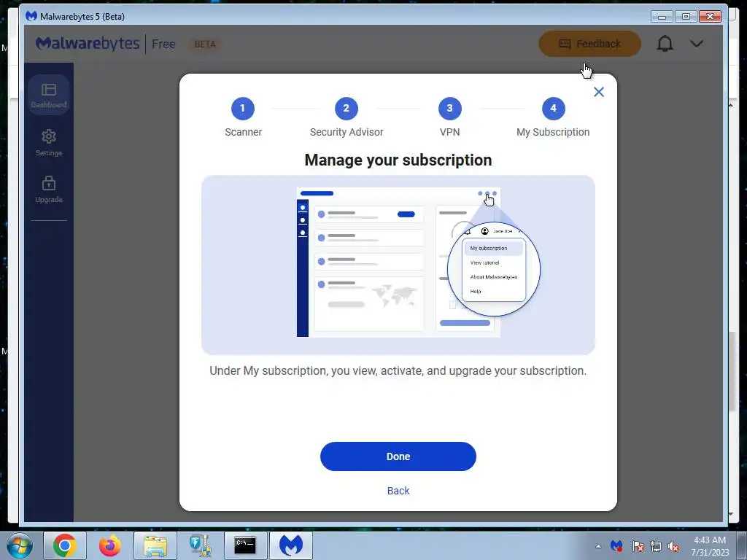Click the Done button

(x=398, y=456)
